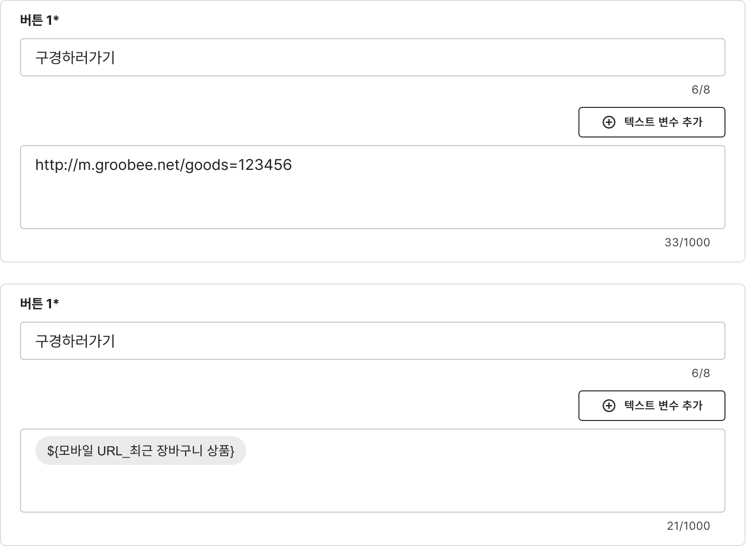This screenshot has height=546, width=756.
Task: Click the 버튼 1 label in the 장바구니 variable card
Action: 36,304
